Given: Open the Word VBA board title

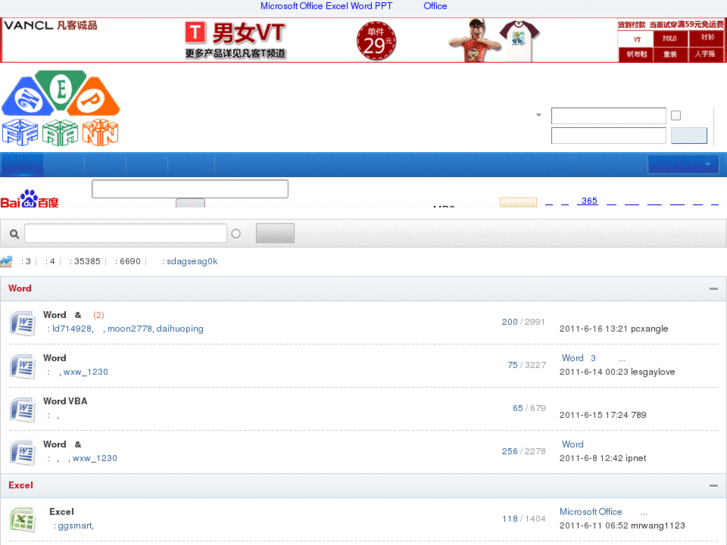Looking at the screenshot, I should (x=65, y=401).
